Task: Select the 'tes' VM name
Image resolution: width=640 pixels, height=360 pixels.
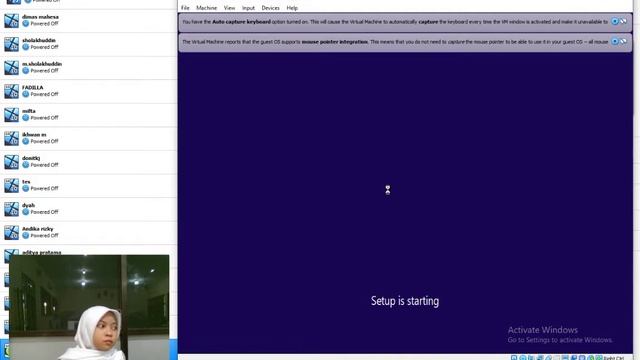Action: click(x=26, y=182)
